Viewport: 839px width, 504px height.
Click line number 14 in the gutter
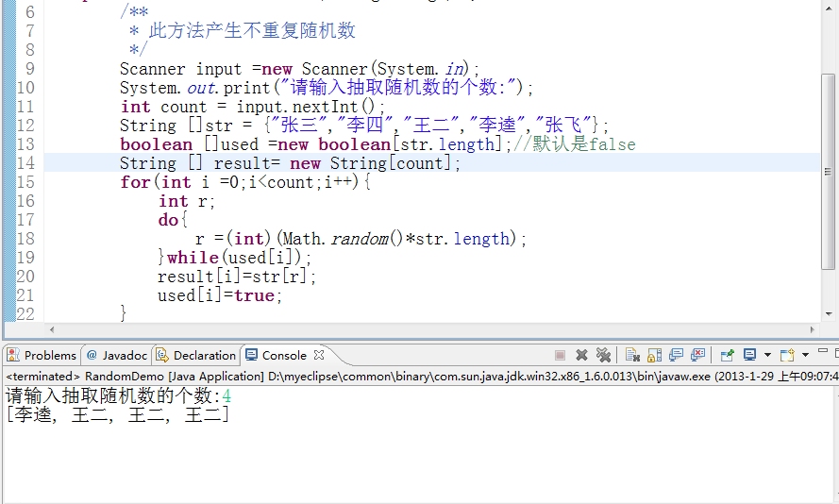point(25,162)
